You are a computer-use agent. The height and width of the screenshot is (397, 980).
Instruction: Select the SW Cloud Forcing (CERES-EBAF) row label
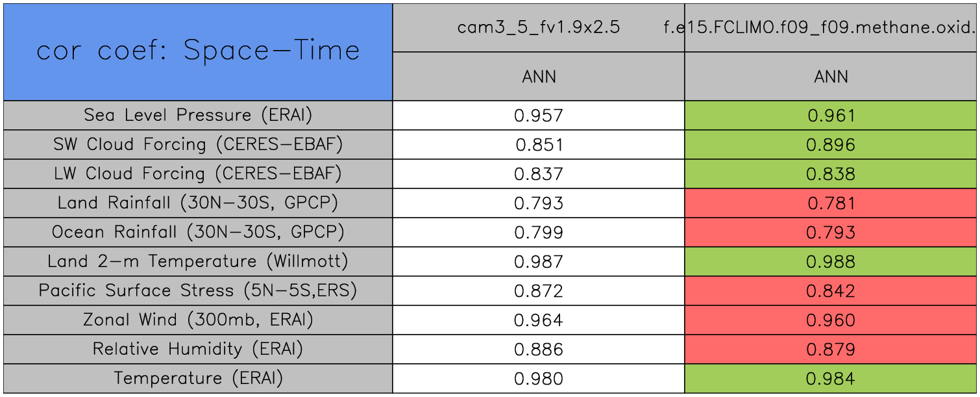198,144
